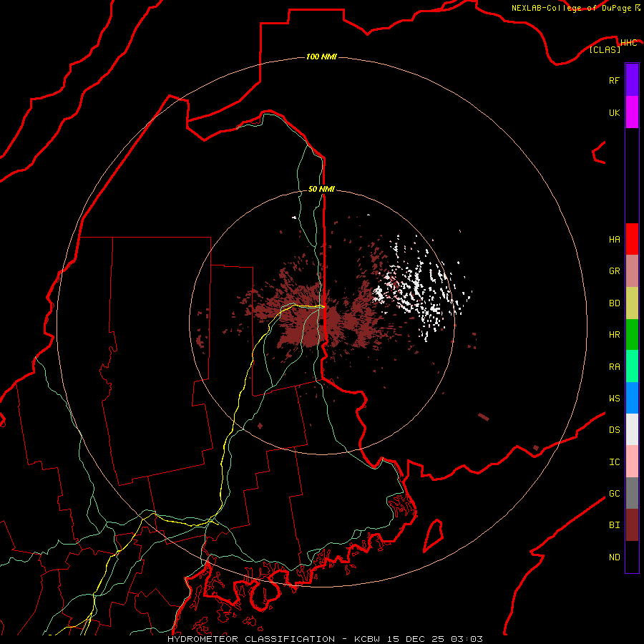Viewport: 644px width, 644px height.
Task: Click the WS legend label
Action: pyautogui.click(x=614, y=399)
